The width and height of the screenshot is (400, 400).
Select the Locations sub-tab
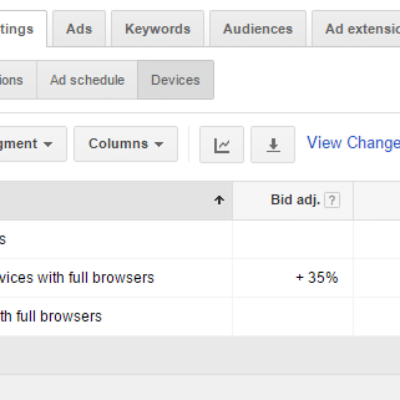point(18,80)
